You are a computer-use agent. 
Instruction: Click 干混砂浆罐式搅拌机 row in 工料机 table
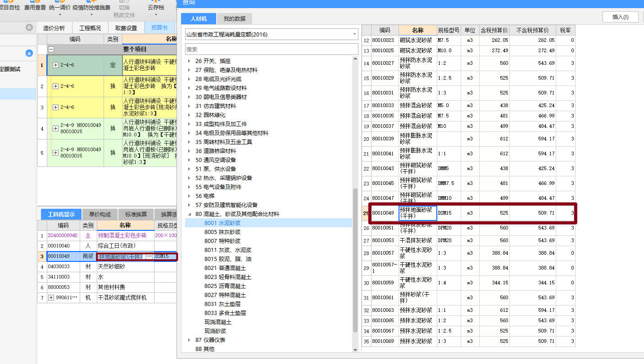pos(107,298)
